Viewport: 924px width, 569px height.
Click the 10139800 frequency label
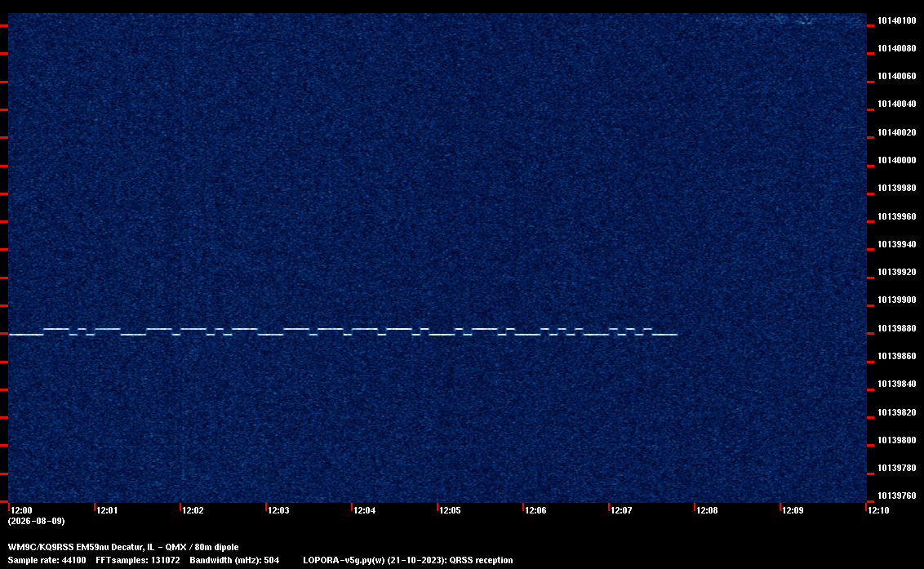coord(896,440)
